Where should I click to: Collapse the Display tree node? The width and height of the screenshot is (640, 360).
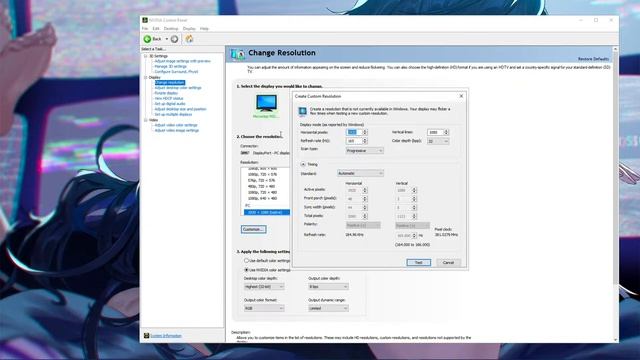[146, 77]
